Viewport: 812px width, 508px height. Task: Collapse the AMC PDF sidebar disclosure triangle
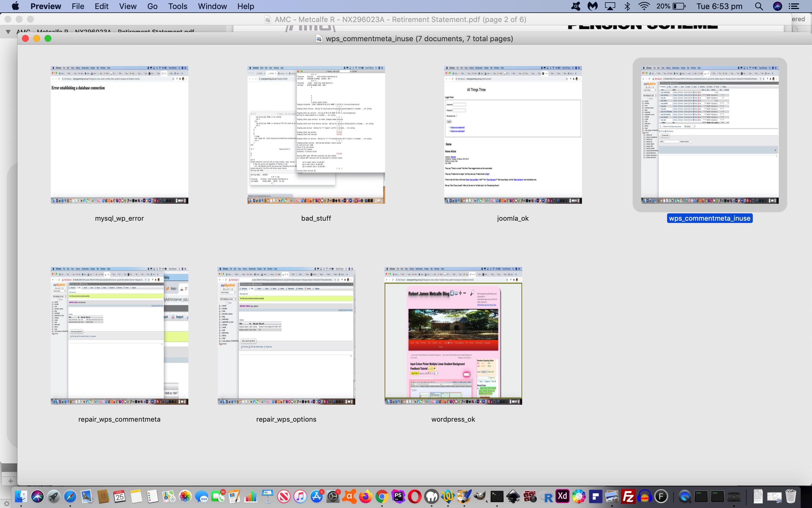coord(8,32)
